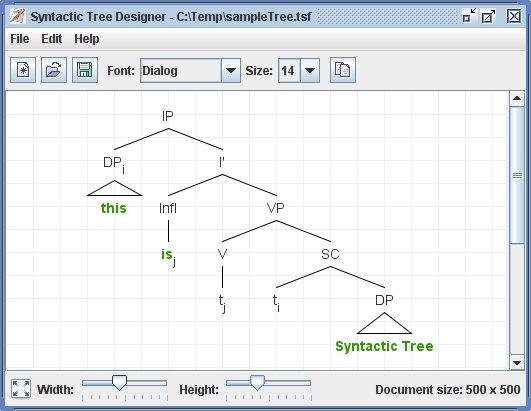Click the triangle above 'this'
Viewport: 531px width, 411px height.
coord(114,188)
